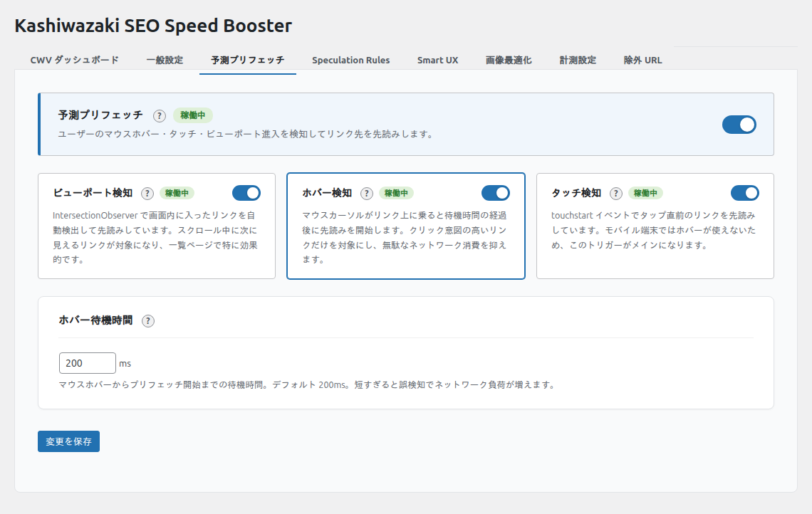Viewport: 812px width, 514px height.
Task: Click help icon next to 予測プリフェッチ heading
Action: 160,115
